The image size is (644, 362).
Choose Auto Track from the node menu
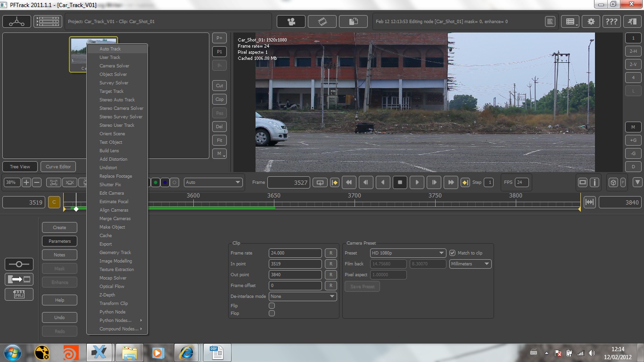[x=110, y=49]
